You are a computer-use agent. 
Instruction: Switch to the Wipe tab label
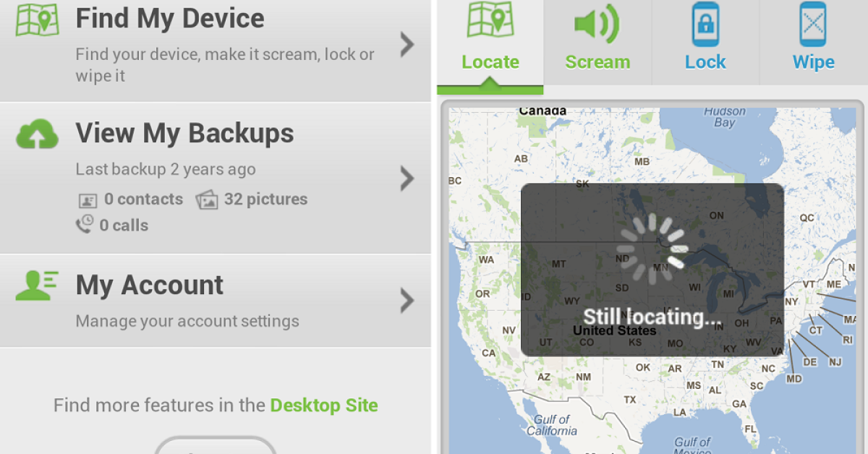click(x=814, y=62)
